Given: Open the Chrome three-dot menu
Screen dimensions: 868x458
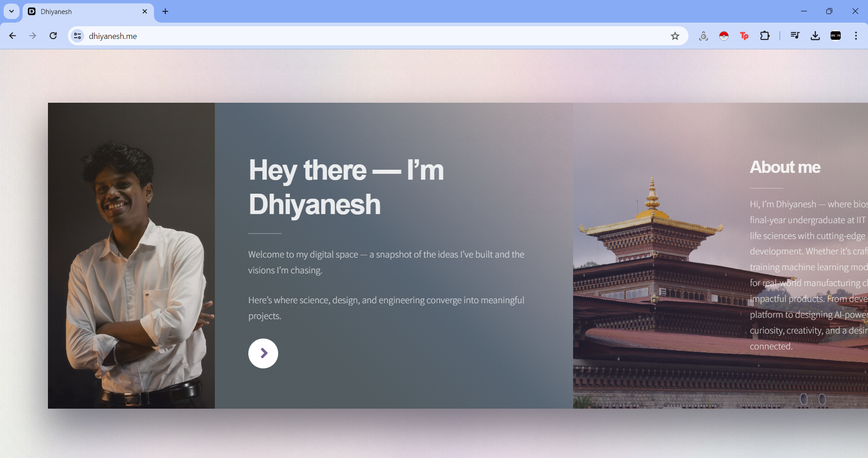Looking at the screenshot, I should coord(856,36).
